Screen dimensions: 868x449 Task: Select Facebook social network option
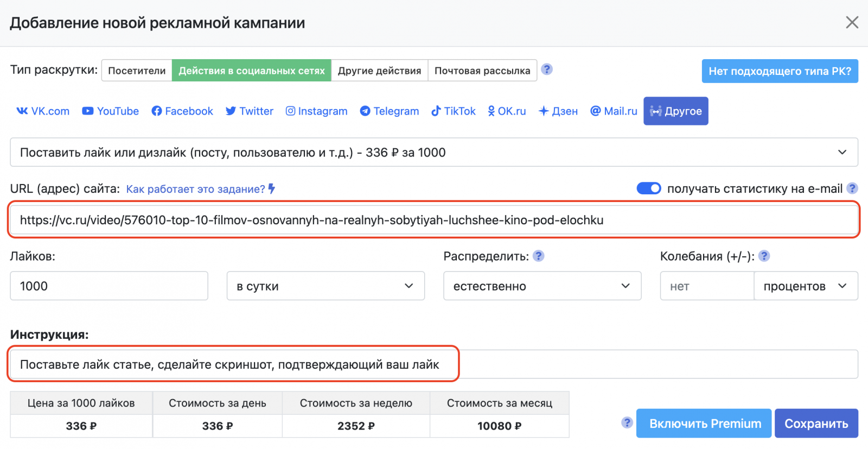[x=182, y=111]
